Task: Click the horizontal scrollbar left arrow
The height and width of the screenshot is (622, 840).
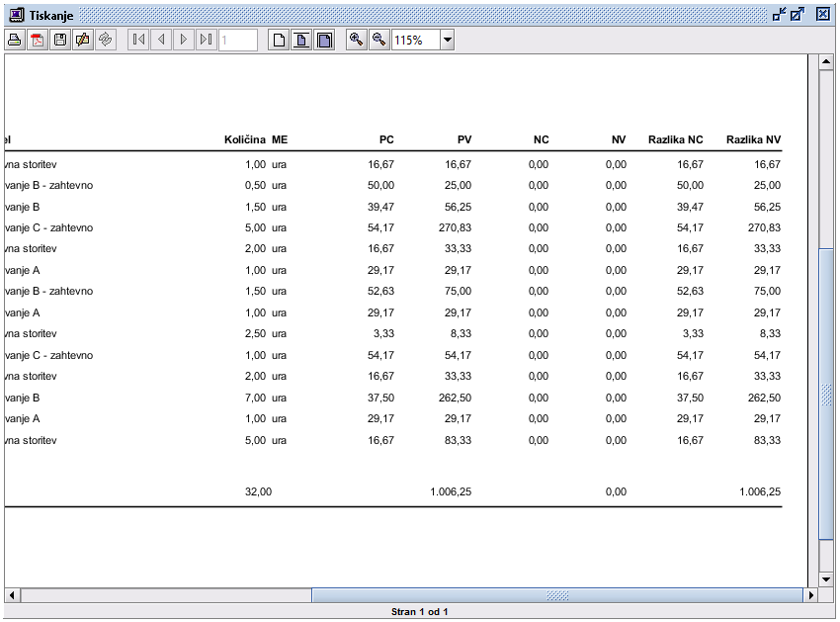Action: (x=13, y=595)
